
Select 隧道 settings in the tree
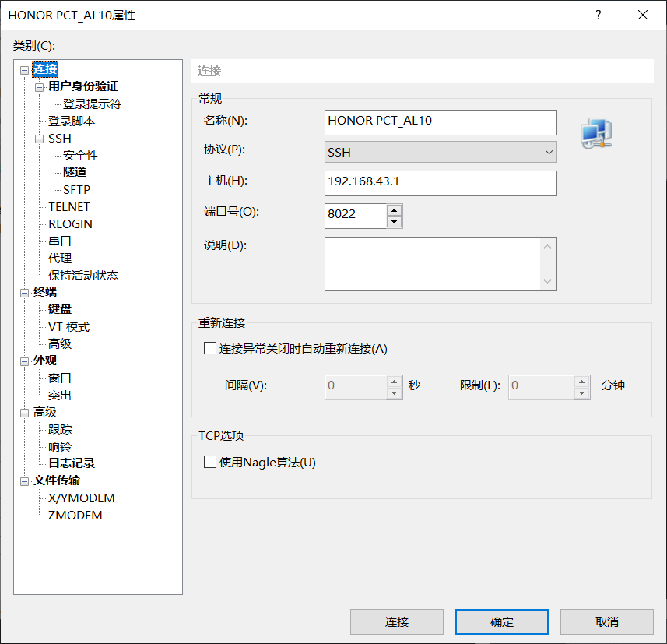click(75, 172)
